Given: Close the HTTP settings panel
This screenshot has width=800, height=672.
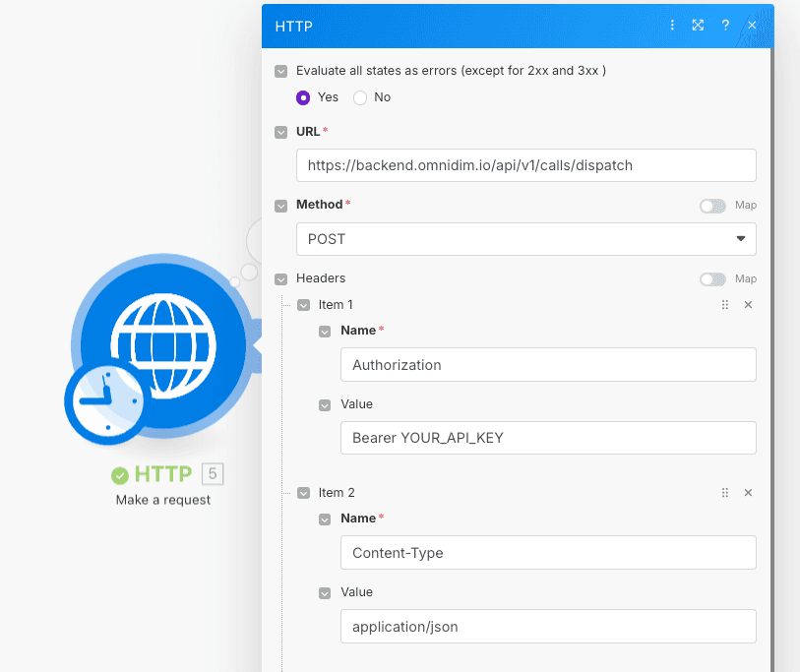Looking at the screenshot, I should (752, 26).
